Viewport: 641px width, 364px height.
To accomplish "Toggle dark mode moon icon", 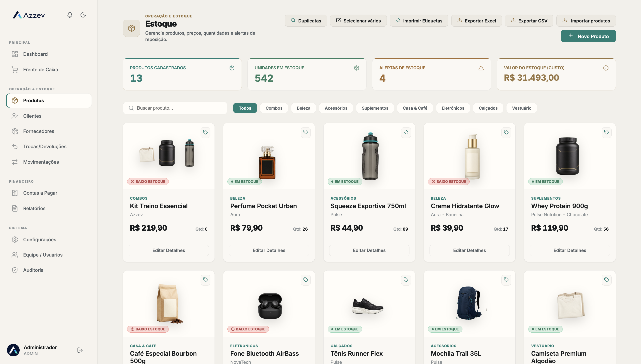I will click(x=83, y=15).
